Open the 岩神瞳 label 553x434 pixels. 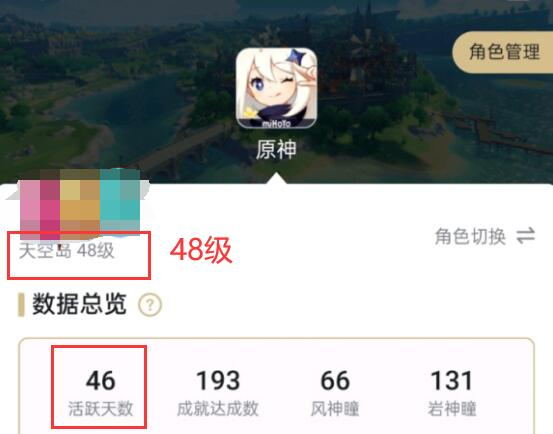tap(452, 409)
